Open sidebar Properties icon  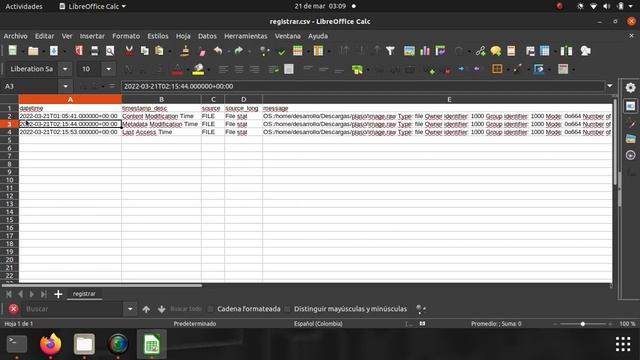click(x=631, y=106)
